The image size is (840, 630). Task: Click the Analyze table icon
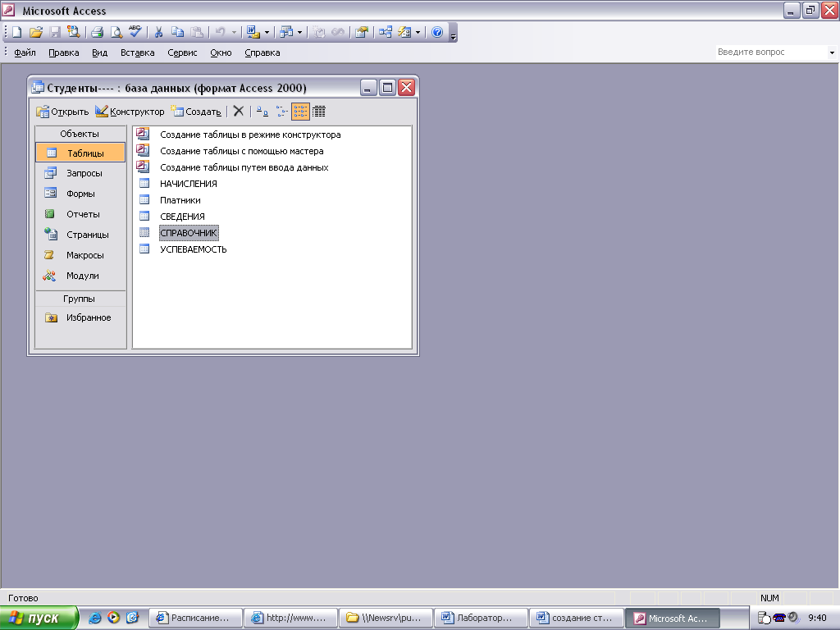(x=286, y=32)
